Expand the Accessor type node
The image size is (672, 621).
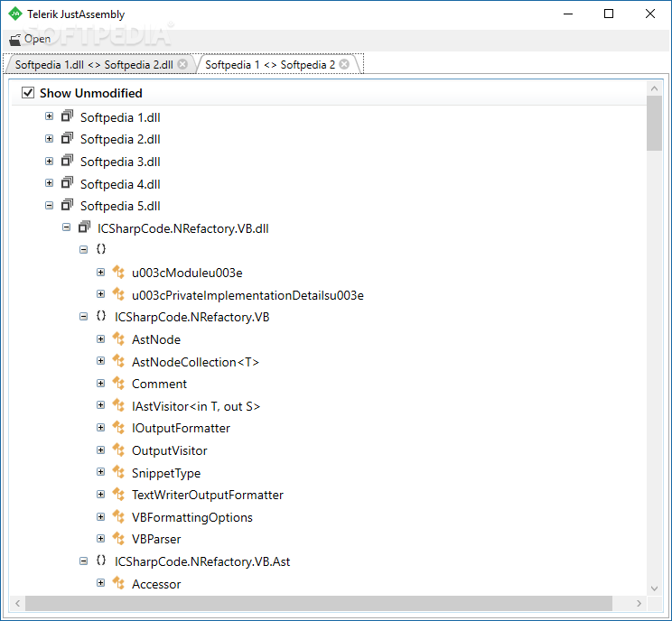point(101,583)
